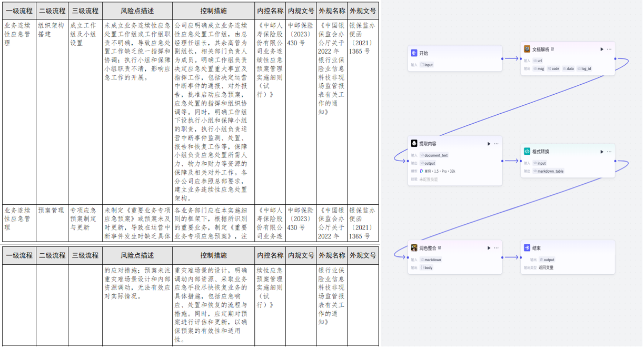The height and width of the screenshot is (348, 644).
Task: Click the 风险点描述 header in the first table
Action: [137, 11]
